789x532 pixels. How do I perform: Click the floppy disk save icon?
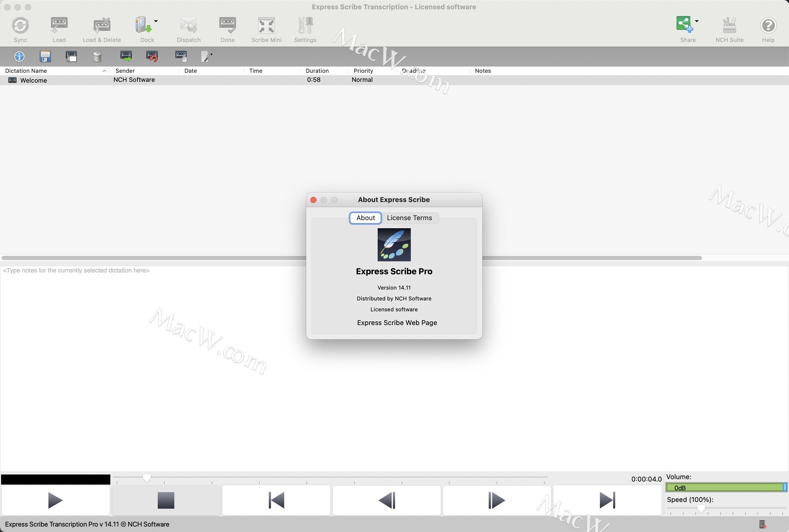(x=45, y=56)
